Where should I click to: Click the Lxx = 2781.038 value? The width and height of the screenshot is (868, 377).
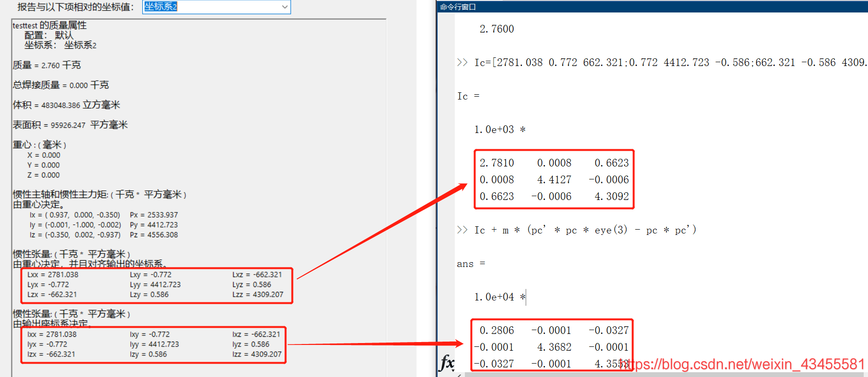coord(53,275)
